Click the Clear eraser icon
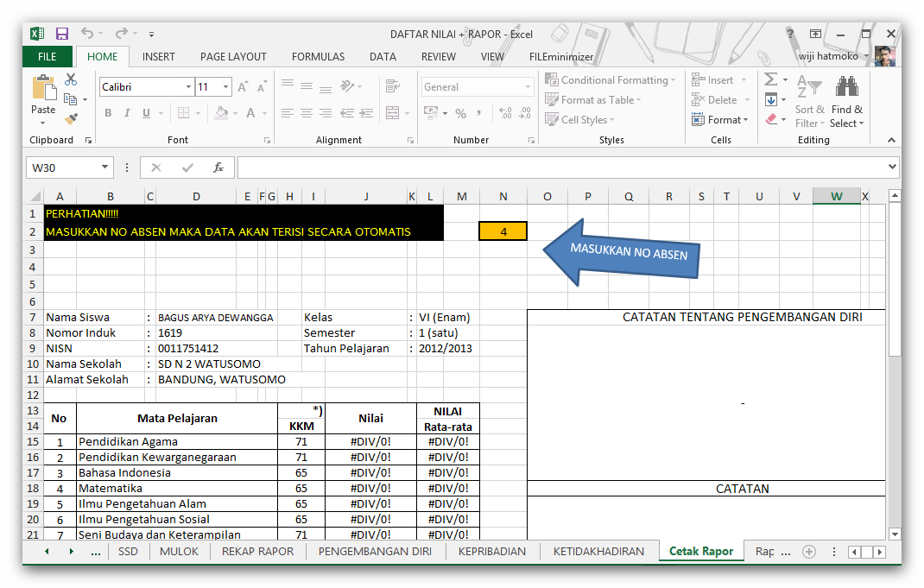This screenshot has width=924, height=588. point(771,119)
